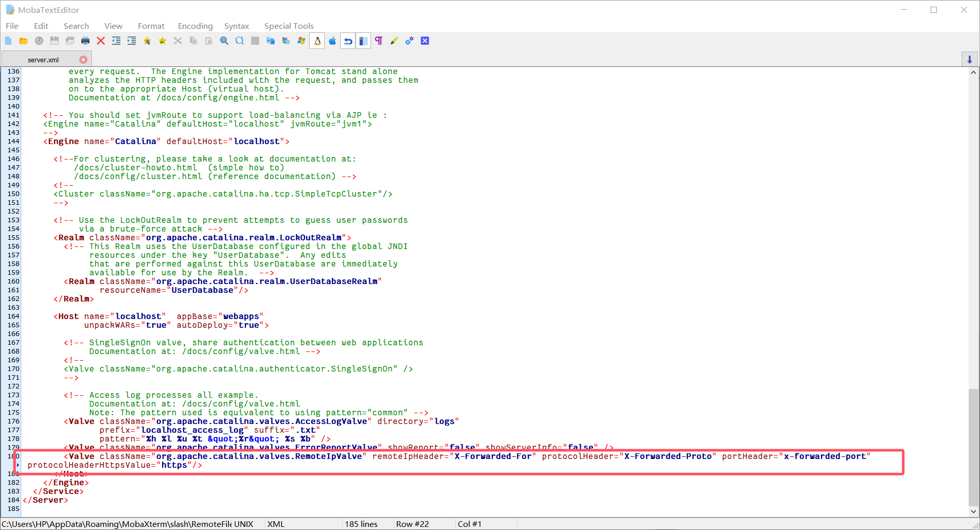Click the closing </Service> tag
Image resolution: width=980 pixels, height=530 pixels.
[58, 491]
